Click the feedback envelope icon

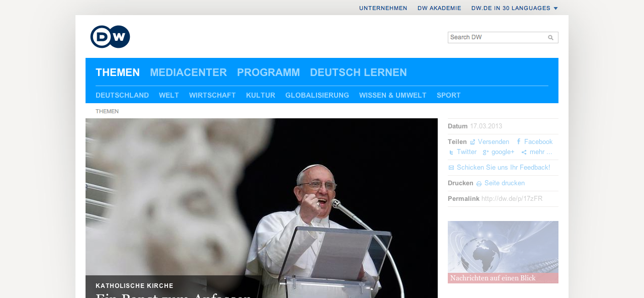pos(451,168)
